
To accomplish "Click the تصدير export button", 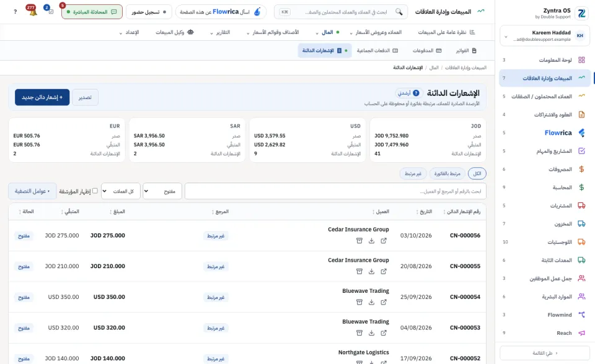I will pos(85,97).
